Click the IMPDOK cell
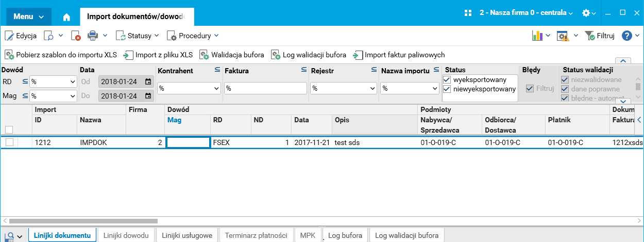644x242 pixels. point(102,142)
